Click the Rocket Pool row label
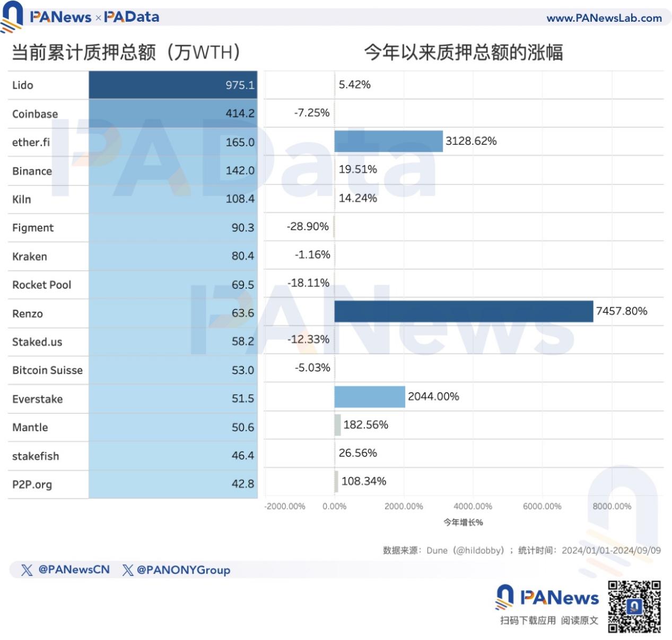The height and width of the screenshot is (640, 672). (x=42, y=285)
